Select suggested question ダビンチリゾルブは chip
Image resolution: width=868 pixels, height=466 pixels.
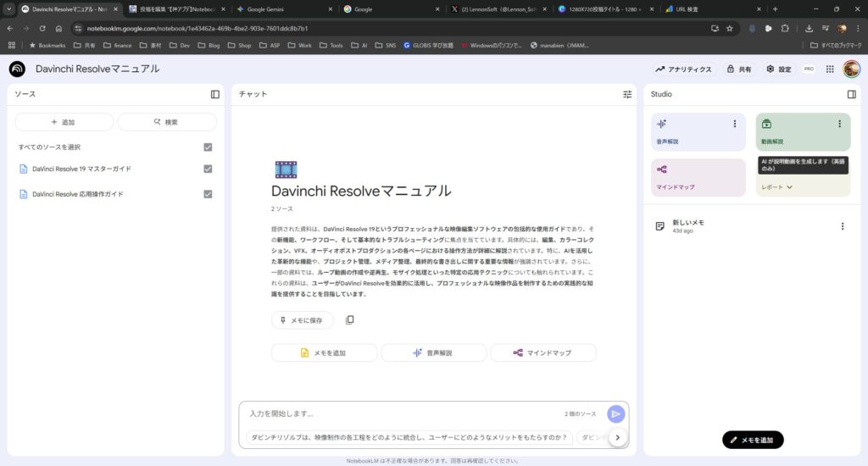point(409,437)
